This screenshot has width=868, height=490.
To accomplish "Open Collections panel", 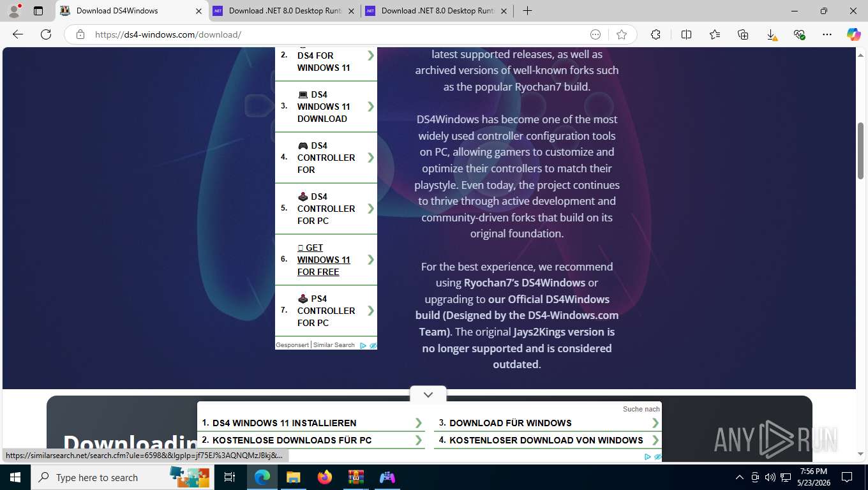I will 743,34.
